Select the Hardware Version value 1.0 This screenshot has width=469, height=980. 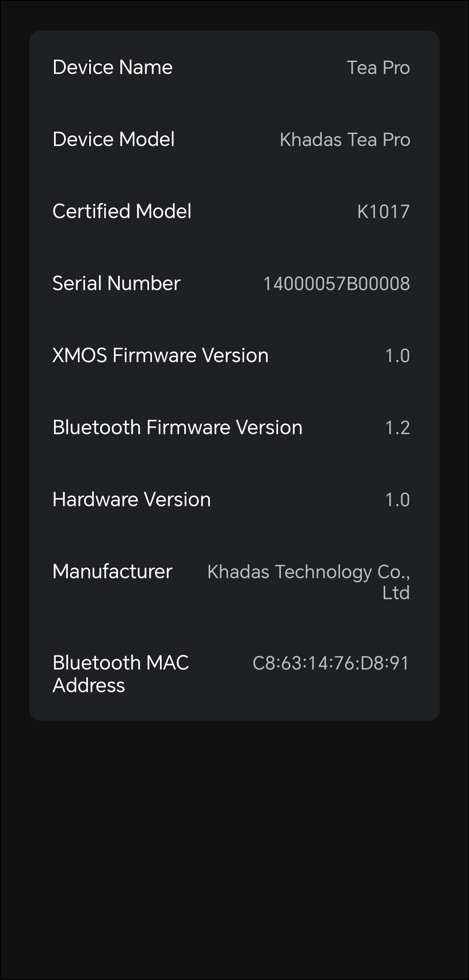397,500
